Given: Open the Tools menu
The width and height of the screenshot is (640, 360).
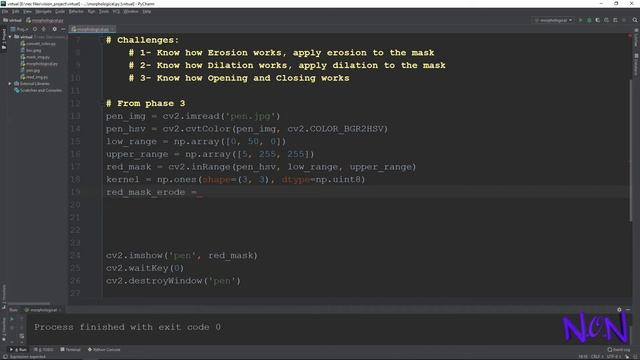Looking at the screenshot, I should [104, 11].
